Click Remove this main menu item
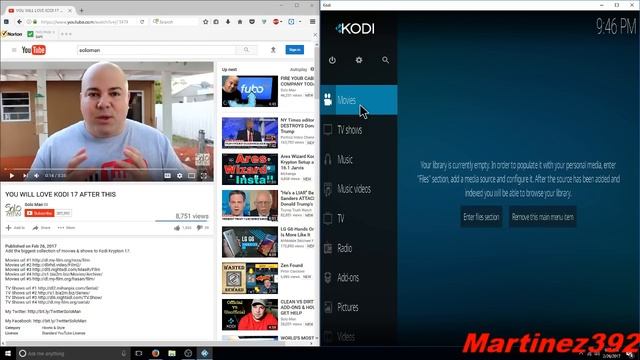The width and height of the screenshot is (640, 360). click(543, 217)
